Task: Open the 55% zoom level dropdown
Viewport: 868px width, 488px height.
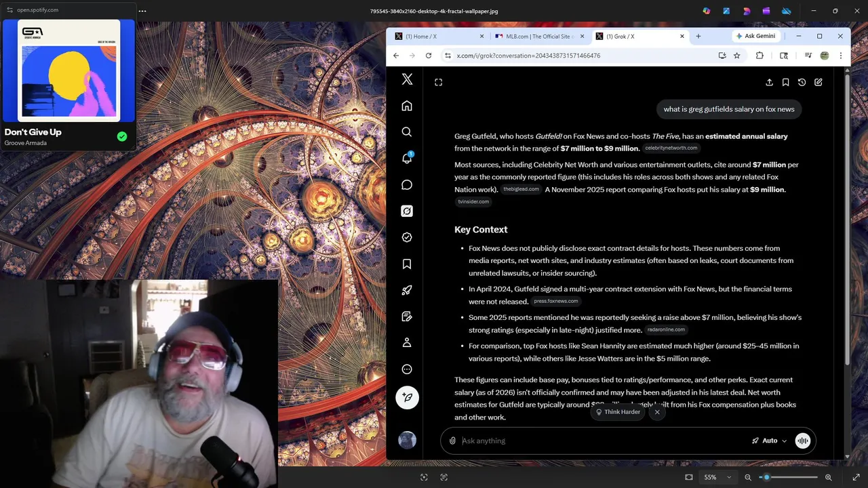Action: coord(717,477)
